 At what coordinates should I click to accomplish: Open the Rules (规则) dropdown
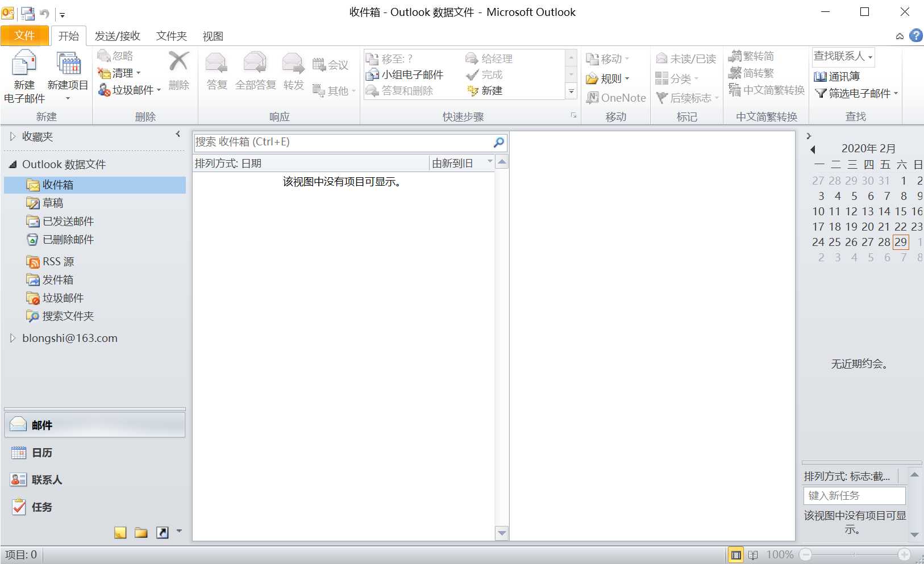click(608, 78)
